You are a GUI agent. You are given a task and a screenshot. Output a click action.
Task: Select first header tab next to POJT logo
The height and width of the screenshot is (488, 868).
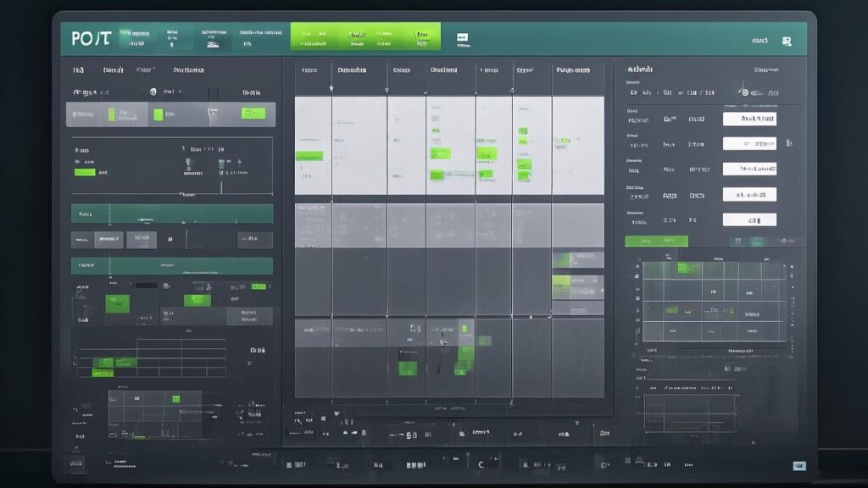pyautogui.click(x=136, y=36)
